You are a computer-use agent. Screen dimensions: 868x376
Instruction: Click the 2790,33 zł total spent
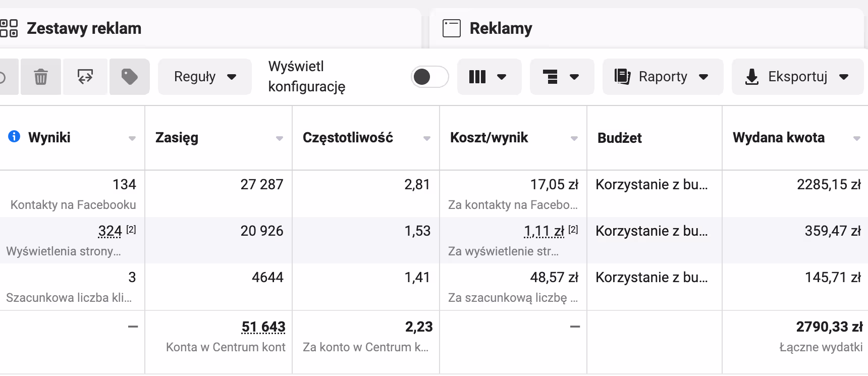click(x=829, y=327)
